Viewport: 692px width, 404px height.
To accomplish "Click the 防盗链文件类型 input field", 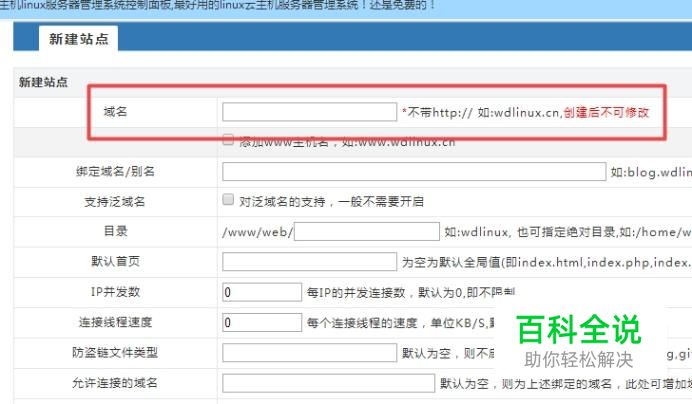I will 309,353.
